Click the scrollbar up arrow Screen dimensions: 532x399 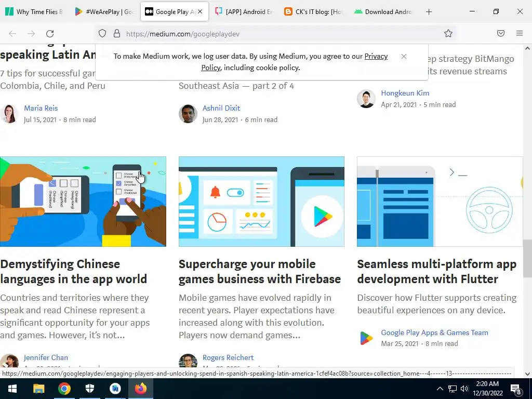point(527,48)
